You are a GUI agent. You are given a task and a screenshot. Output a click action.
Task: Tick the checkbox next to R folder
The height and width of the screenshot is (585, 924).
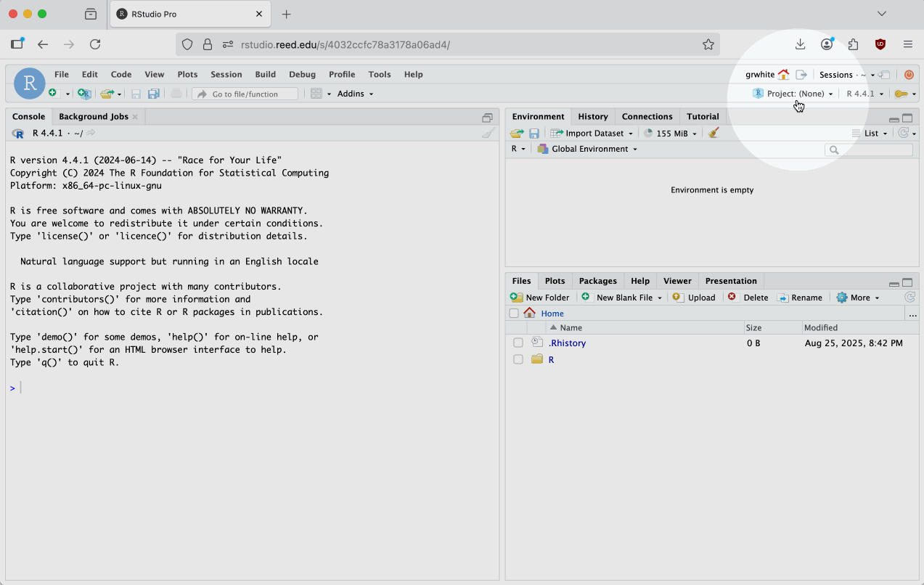pos(518,359)
